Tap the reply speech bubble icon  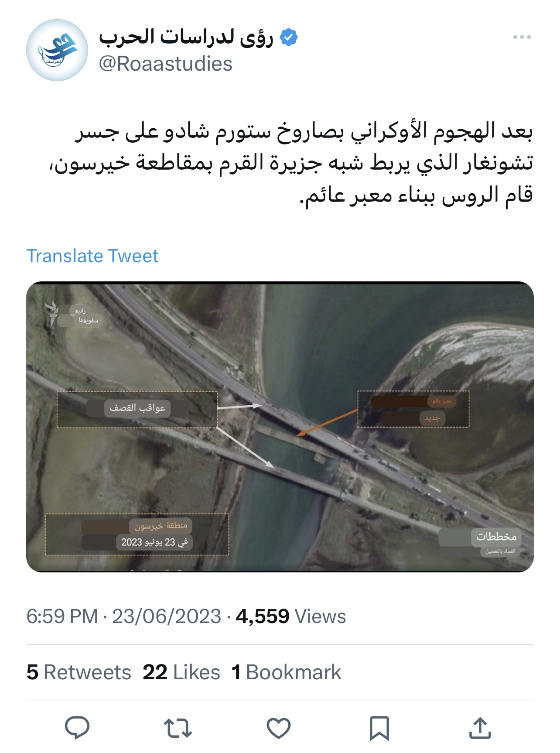coord(77,728)
